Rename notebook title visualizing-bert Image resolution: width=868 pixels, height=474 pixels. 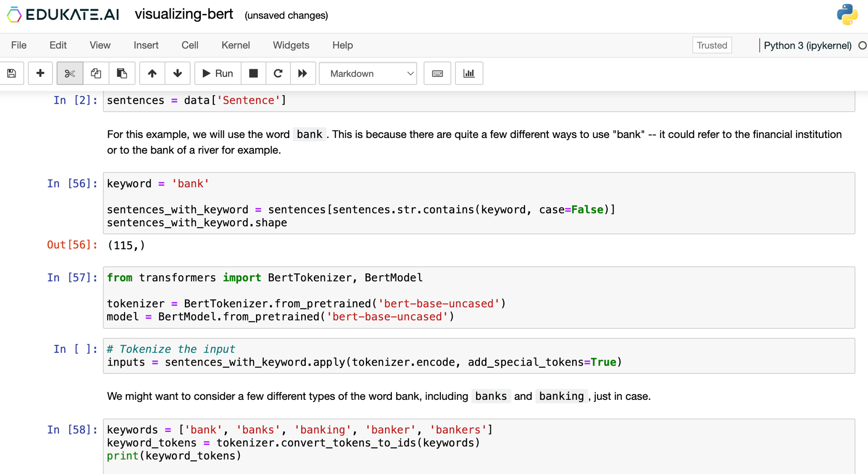(x=184, y=14)
